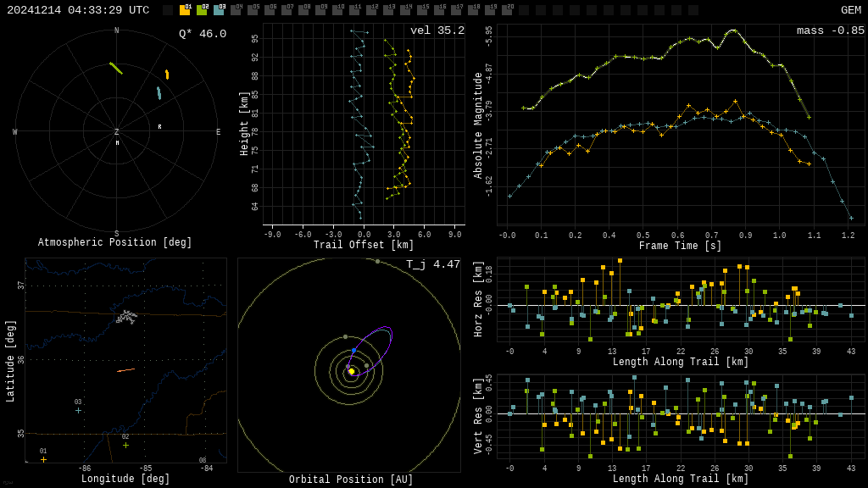
Task: Click station 02 cross marker on map
Action: 125,445
